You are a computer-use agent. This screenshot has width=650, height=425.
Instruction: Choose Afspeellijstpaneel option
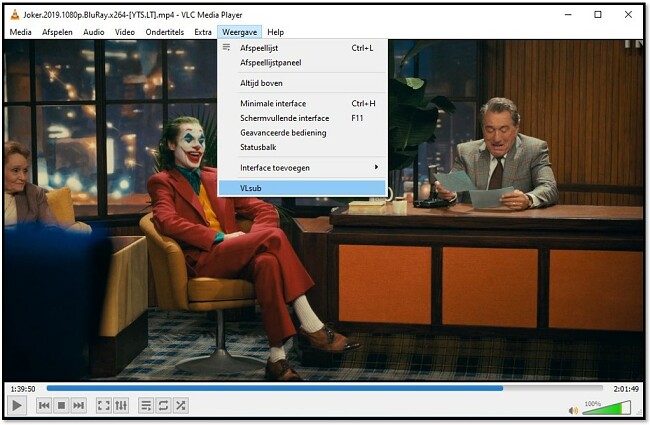click(303, 63)
